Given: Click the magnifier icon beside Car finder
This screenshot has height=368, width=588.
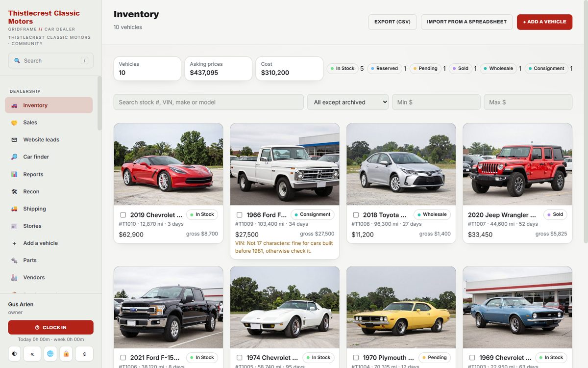Looking at the screenshot, I should click(14, 157).
